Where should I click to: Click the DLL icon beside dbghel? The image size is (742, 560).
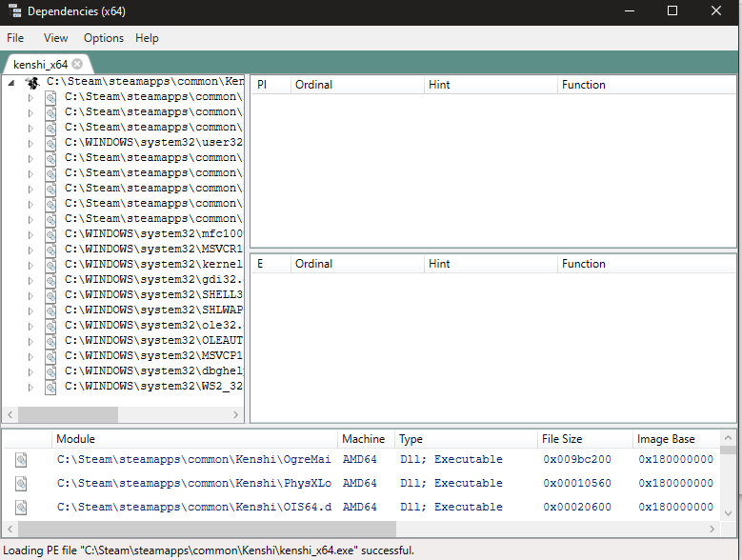[50, 372]
